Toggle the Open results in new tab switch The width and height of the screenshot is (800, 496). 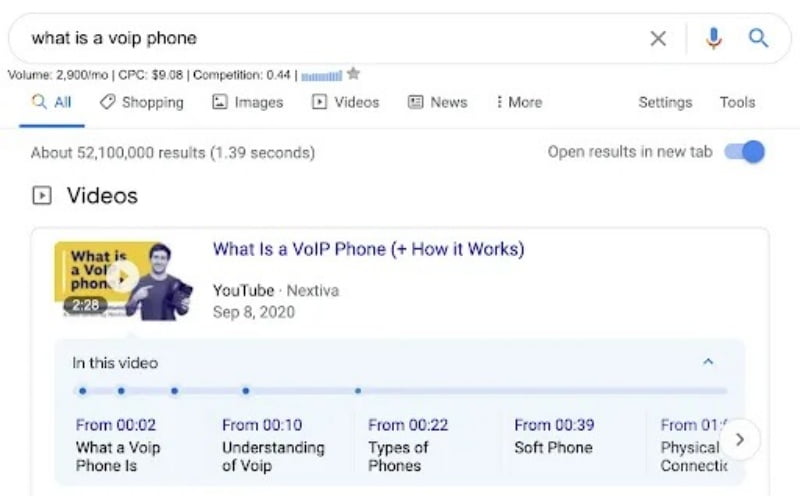(745, 152)
